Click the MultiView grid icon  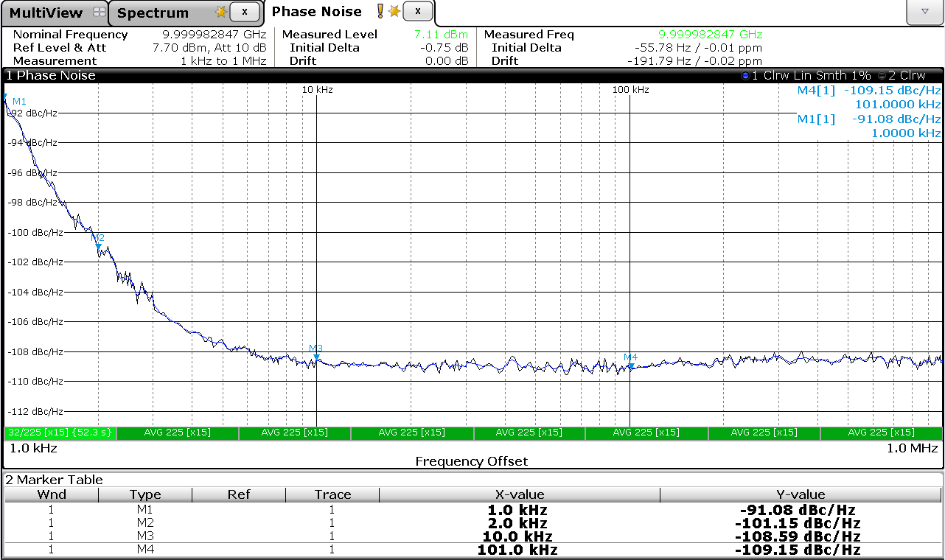99,13
